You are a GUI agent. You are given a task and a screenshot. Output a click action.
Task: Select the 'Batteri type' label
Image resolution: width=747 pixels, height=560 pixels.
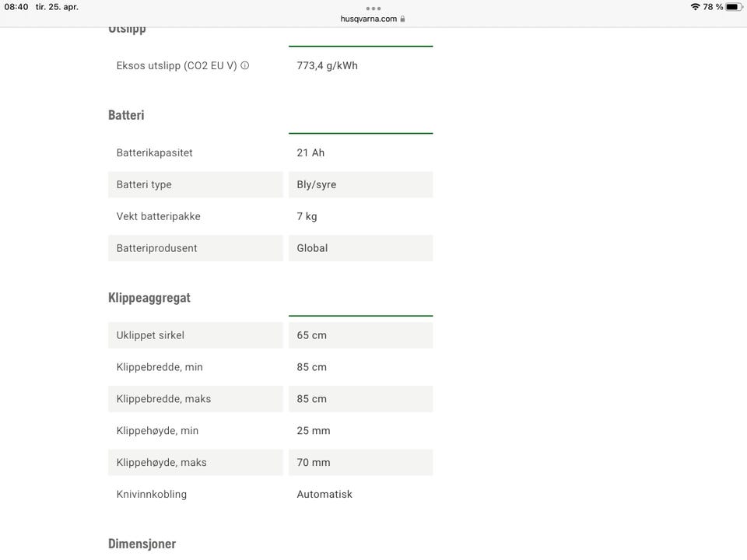(144, 185)
